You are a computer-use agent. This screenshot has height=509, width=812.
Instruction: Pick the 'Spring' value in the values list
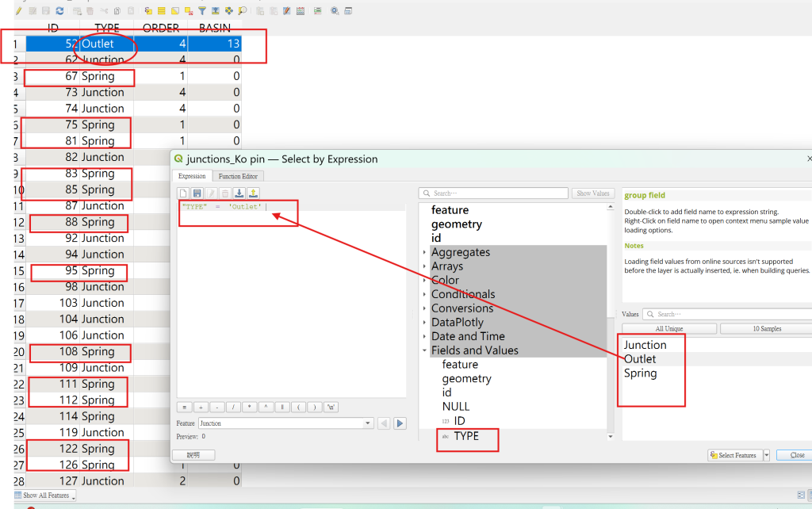click(x=641, y=373)
